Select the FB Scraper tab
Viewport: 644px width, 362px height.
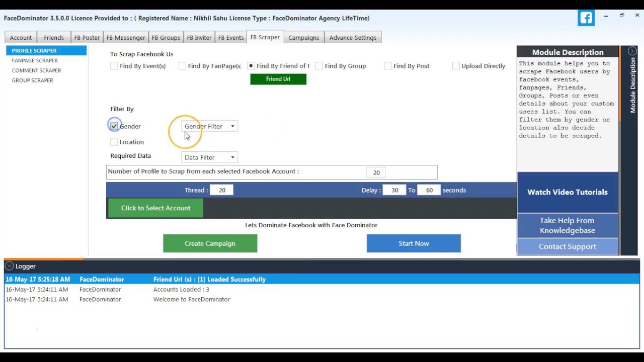click(x=265, y=37)
